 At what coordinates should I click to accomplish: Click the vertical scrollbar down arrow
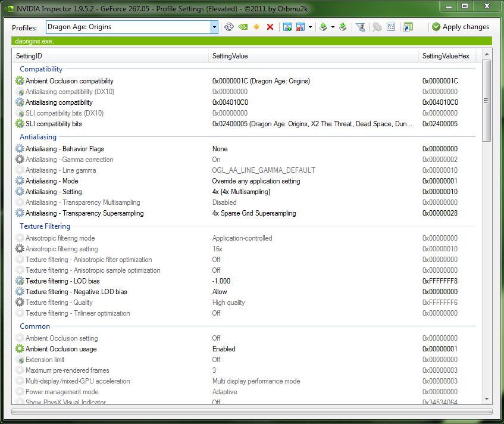pos(487,399)
